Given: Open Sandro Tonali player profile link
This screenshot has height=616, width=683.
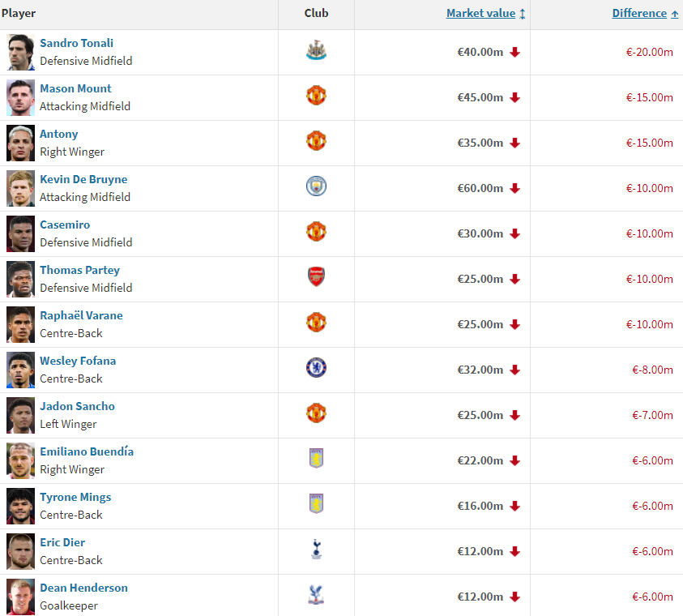Looking at the screenshot, I should (76, 43).
